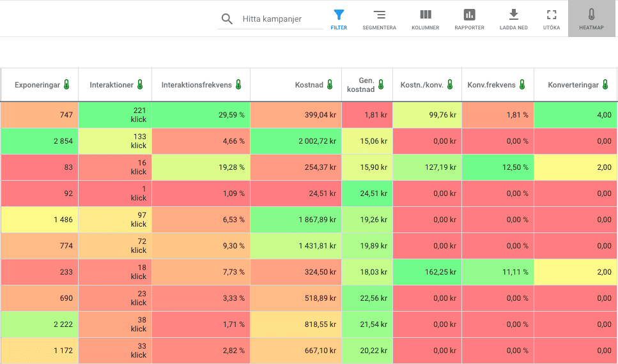
Task: Sort by the Konv.frekvens column header
Action: point(491,85)
